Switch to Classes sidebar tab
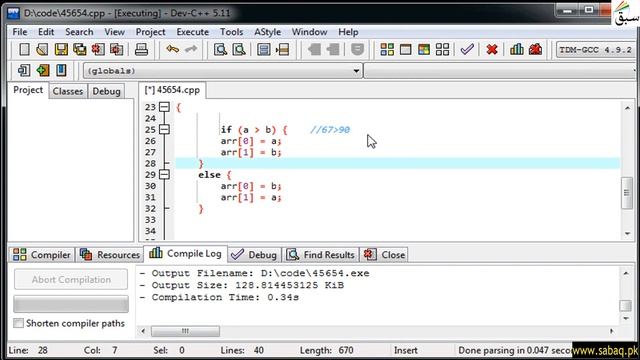This screenshot has width=640, height=360. click(x=68, y=91)
